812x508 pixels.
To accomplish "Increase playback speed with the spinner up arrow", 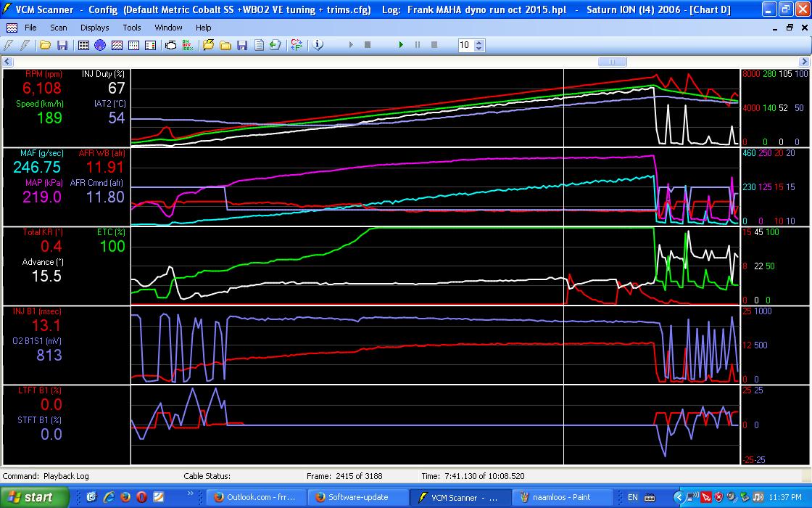I will coord(479,43).
